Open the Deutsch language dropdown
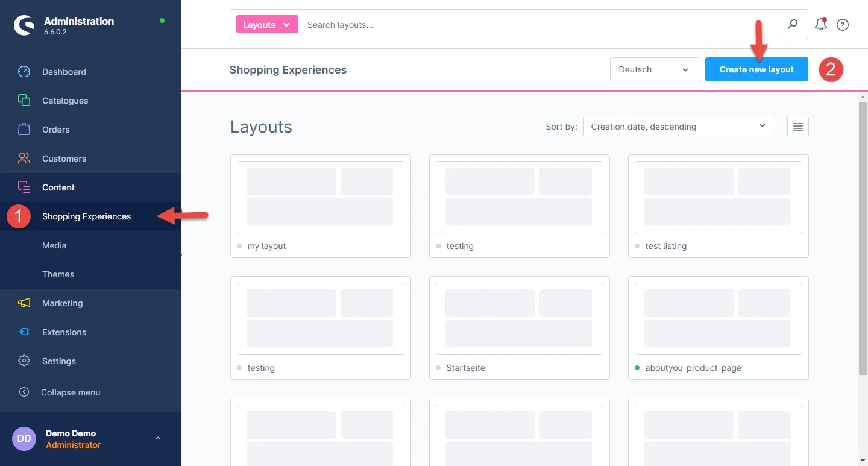Viewport: 868px width, 466px height. pos(655,69)
